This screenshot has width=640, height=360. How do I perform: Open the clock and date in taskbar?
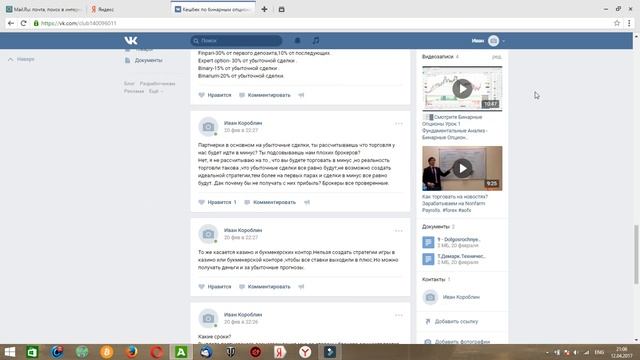pos(622,352)
